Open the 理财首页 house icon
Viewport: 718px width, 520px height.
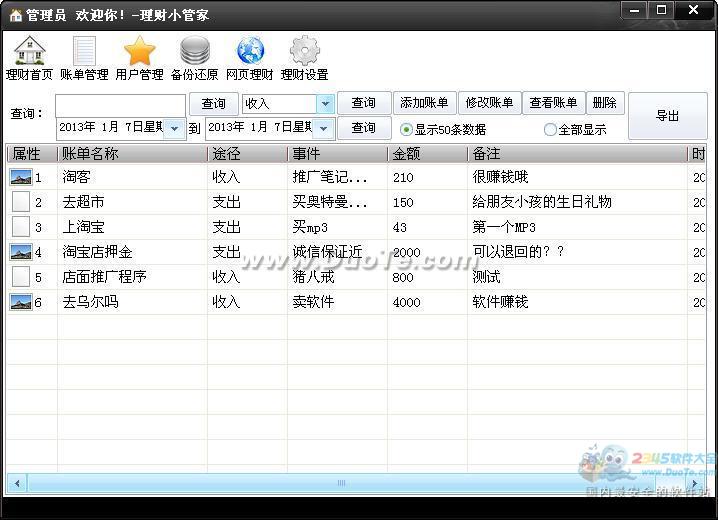[x=29, y=51]
